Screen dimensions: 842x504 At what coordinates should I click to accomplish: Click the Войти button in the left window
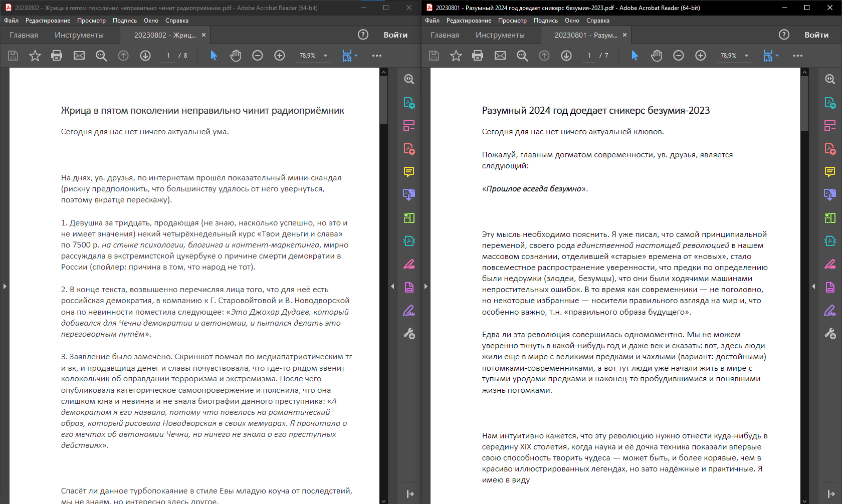(395, 35)
